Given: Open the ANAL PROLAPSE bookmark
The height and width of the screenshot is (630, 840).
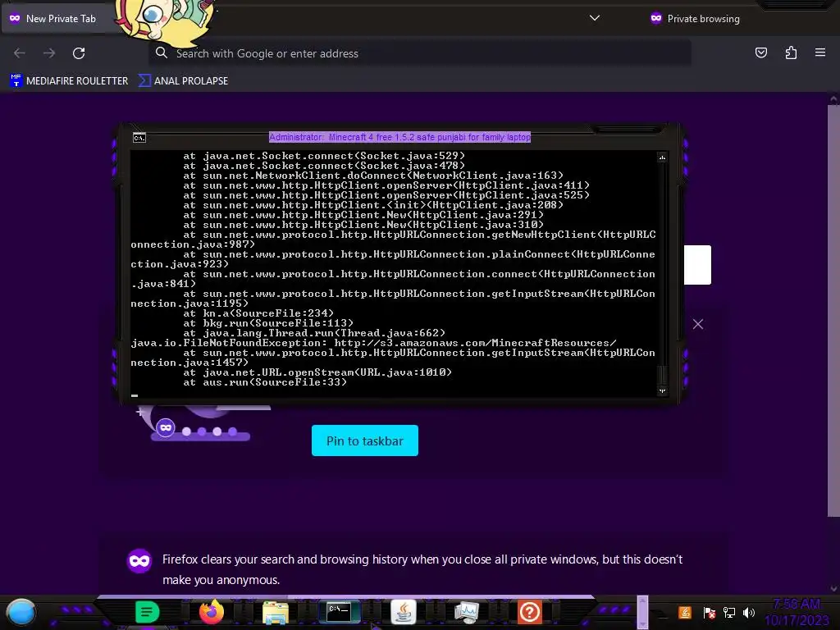Looking at the screenshot, I should tap(183, 81).
